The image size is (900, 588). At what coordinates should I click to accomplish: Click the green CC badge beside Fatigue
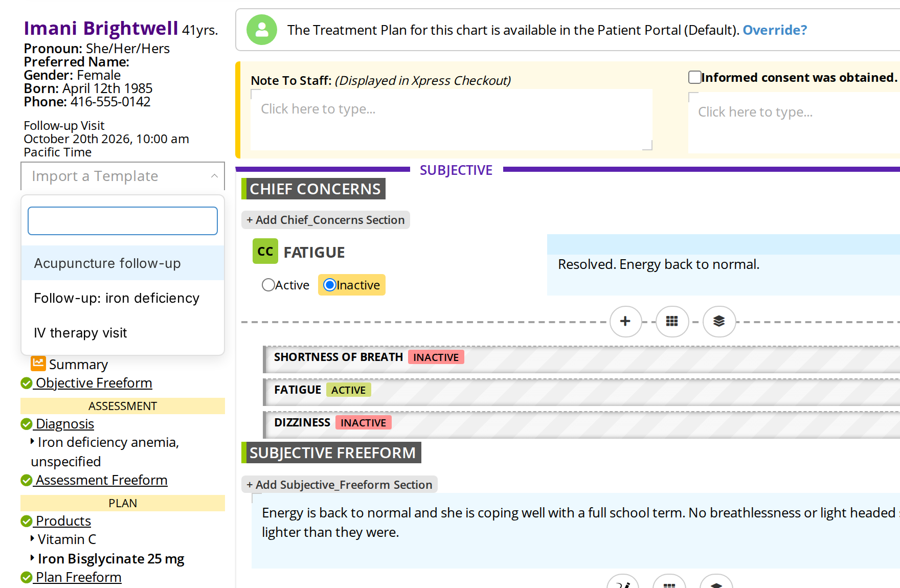pyautogui.click(x=265, y=251)
